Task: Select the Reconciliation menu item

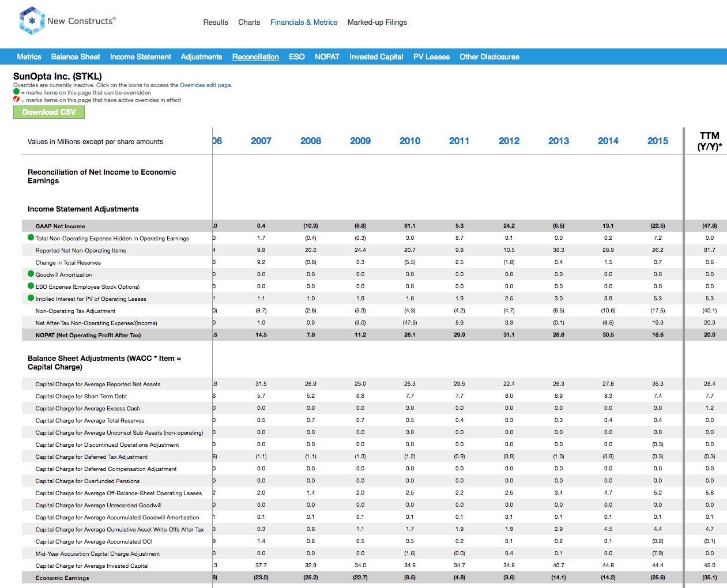Action: pyautogui.click(x=255, y=57)
